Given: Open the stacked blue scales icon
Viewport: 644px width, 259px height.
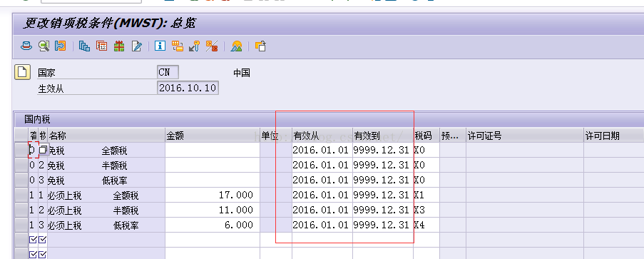Looking at the screenshot, I should pyautogui.click(x=84, y=46).
